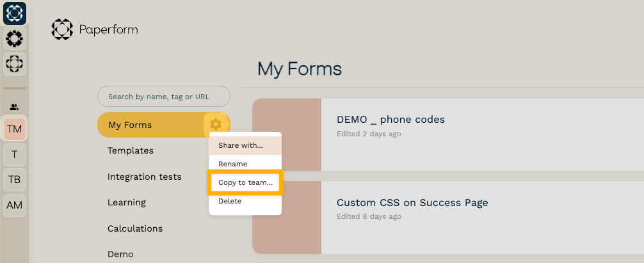Focus the search by name, tag or URL field
This screenshot has height=263, width=644.
[x=164, y=97]
